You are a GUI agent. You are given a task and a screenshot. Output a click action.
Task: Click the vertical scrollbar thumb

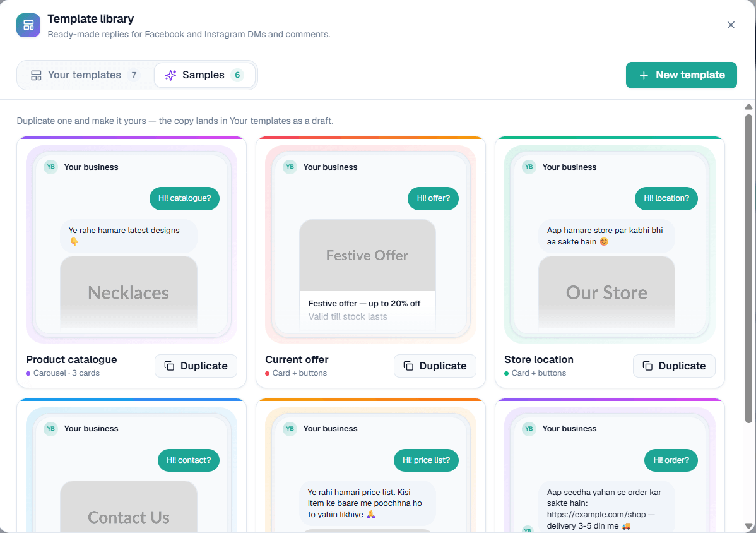point(748,268)
